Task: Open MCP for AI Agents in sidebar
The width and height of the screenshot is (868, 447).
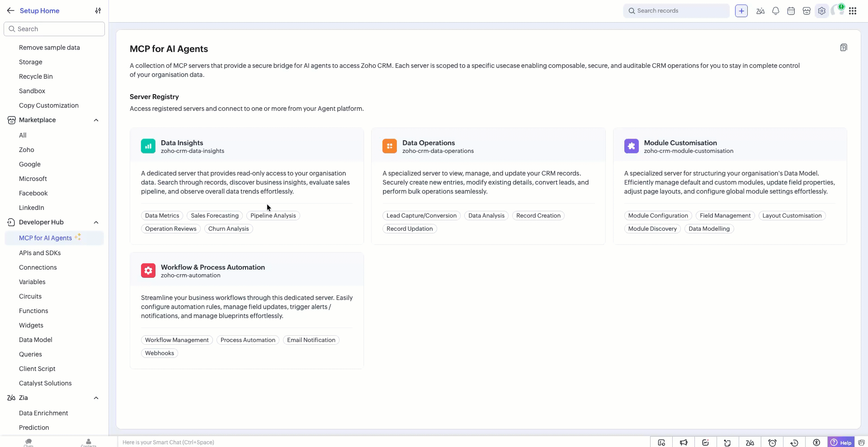Action: point(54,238)
